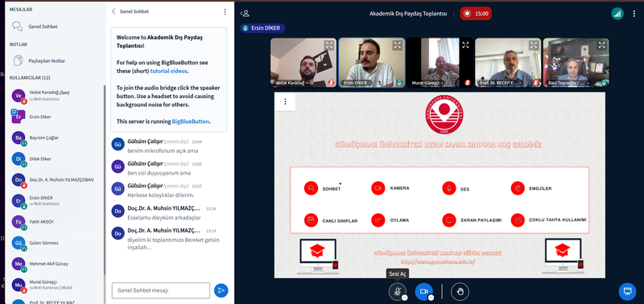The height and width of the screenshot is (304, 644).
Task: Toggle the webcam sharing button
Action: [x=423, y=291]
